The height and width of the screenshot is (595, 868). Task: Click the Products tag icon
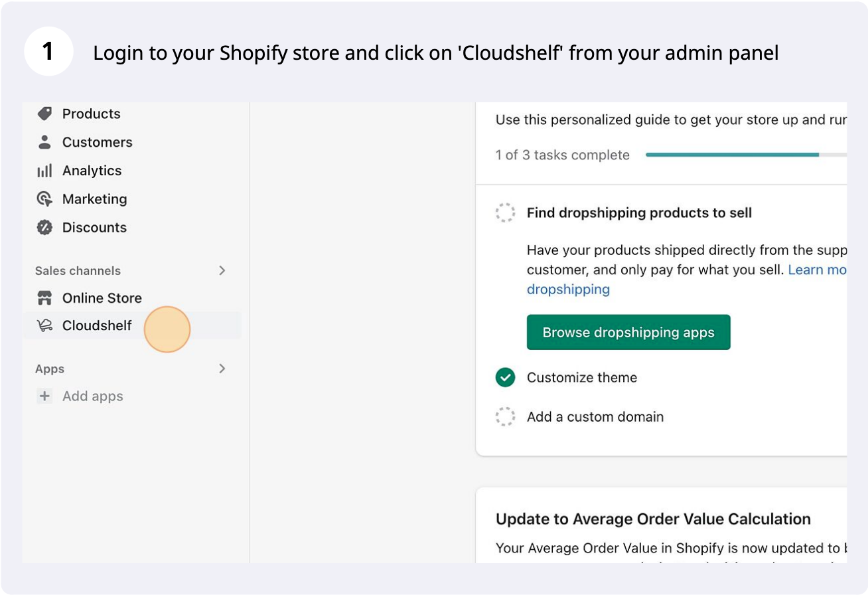[x=44, y=114]
